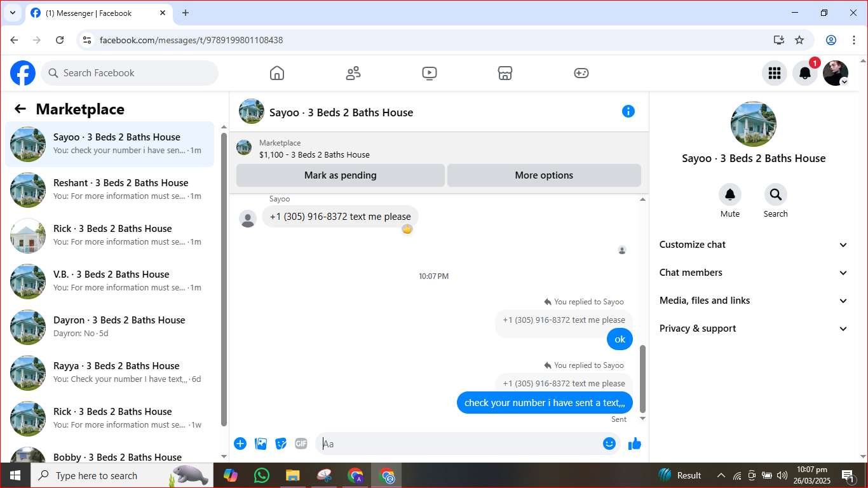Screen dimensions: 868x488
Task: Click the Windows Start button
Action: 15,475
